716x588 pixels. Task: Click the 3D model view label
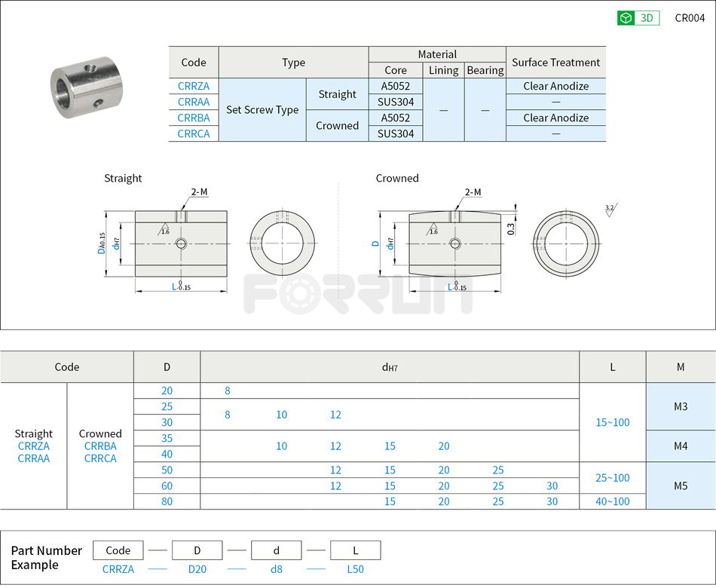point(647,18)
